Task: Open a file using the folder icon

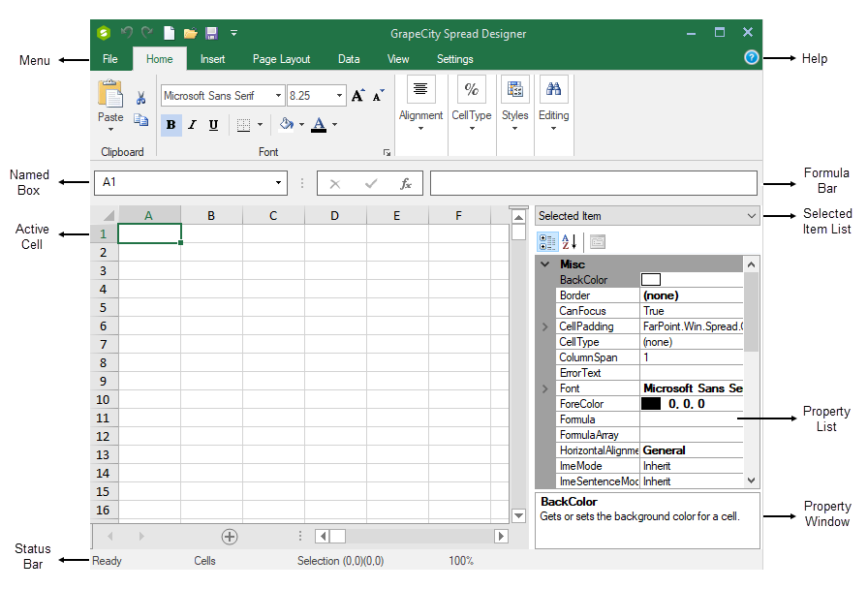Action: pos(191,33)
